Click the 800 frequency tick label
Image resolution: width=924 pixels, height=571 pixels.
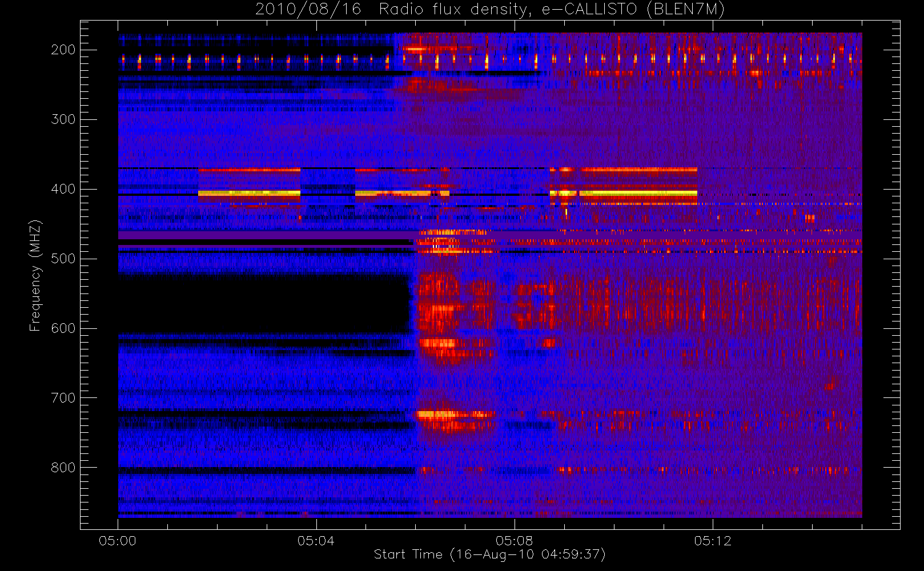(63, 468)
